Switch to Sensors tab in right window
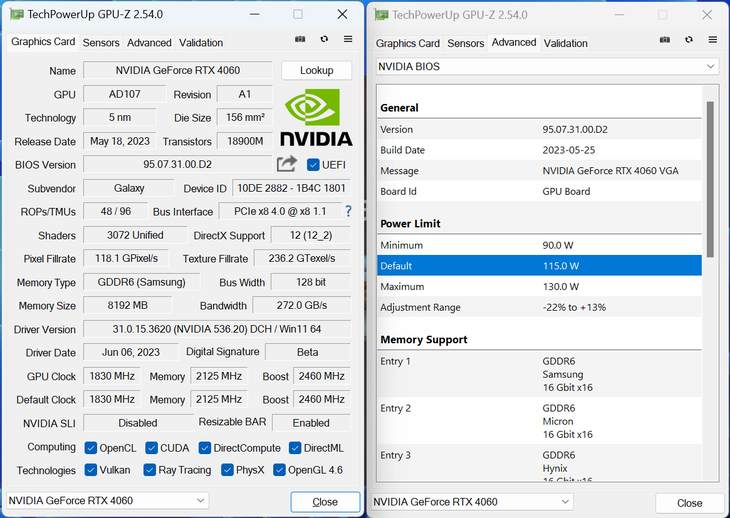This screenshot has width=730, height=518. 466,43
